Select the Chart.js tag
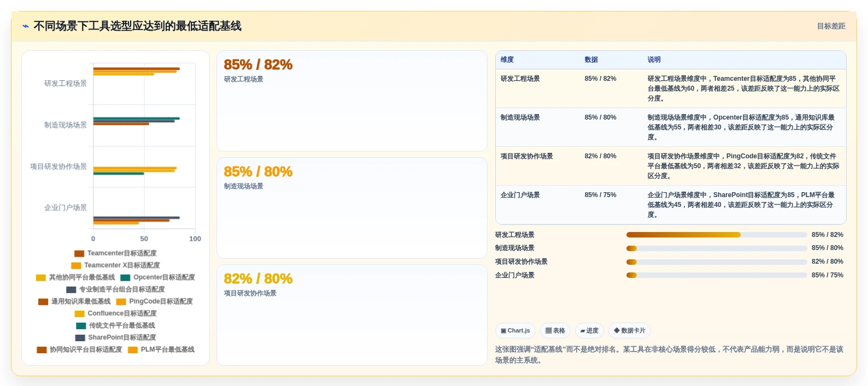Image resolution: width=868 pixels, height=386 pixels. click(x=515, y=331)
